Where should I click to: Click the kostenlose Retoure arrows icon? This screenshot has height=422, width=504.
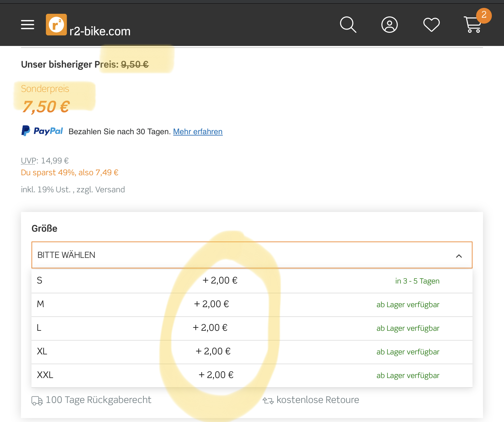point(268,401)
